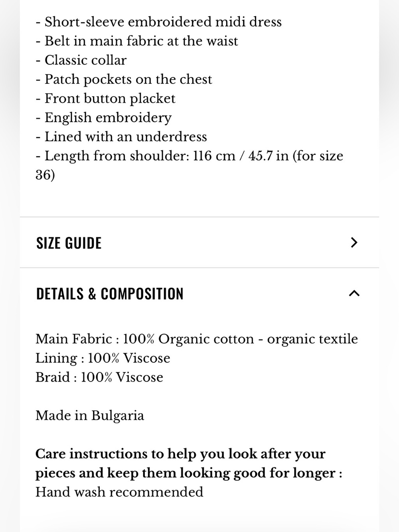Screen dimensions: 399x532
Task: Tap the size 36 text
Action: pos(45,175)
